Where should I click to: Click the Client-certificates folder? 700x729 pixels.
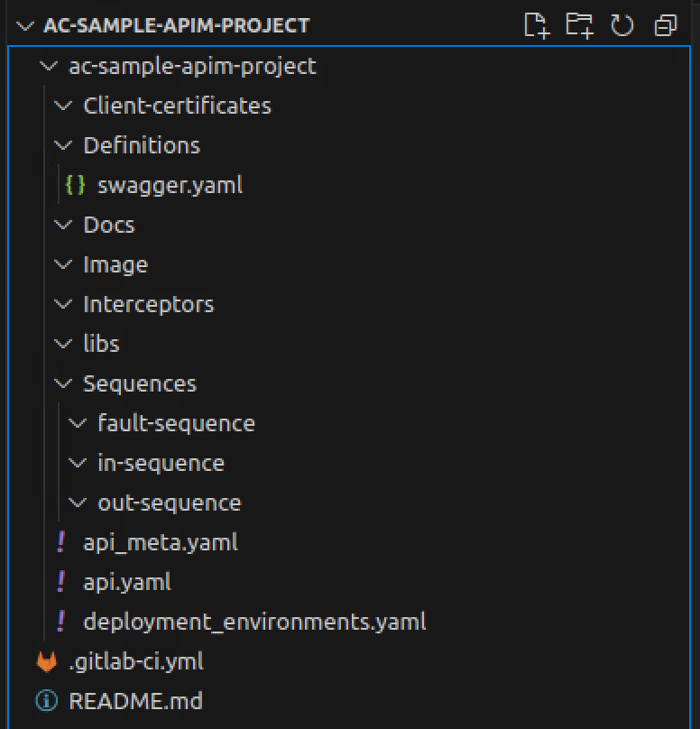177,105
